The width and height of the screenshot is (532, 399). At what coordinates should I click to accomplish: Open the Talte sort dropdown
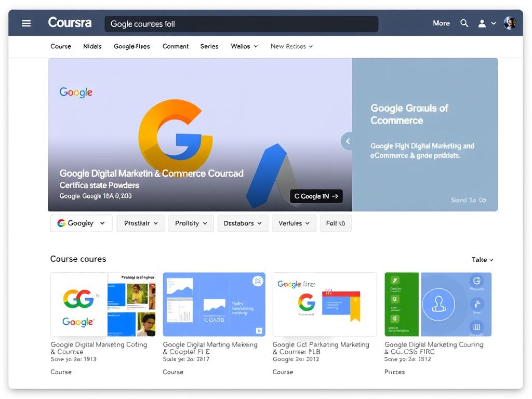coord(482,260)
